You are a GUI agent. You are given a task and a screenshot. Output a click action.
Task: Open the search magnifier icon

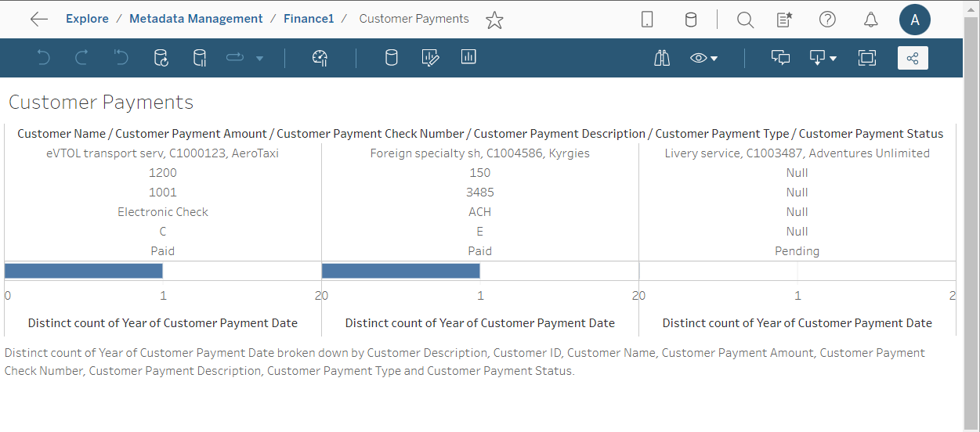(x=745, y=20)
